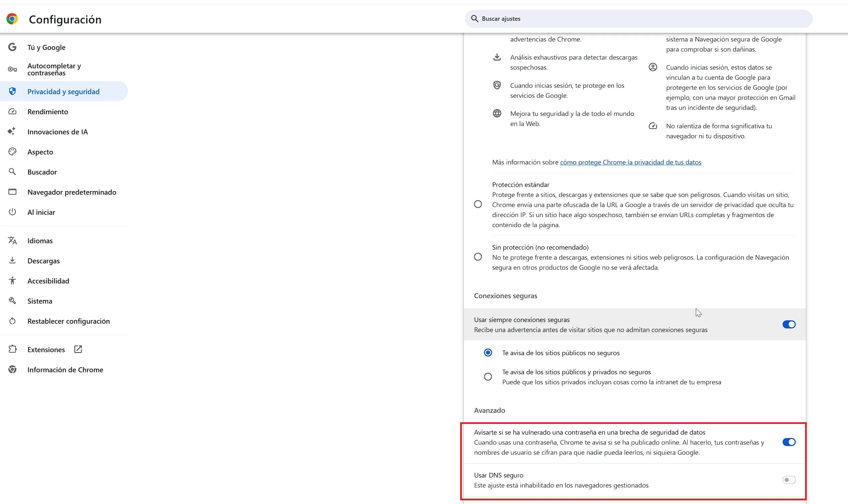The width and height of the screenshot is (848, 504).
Task: Open Rendimiento settings
Action: [x=64, y=112]
